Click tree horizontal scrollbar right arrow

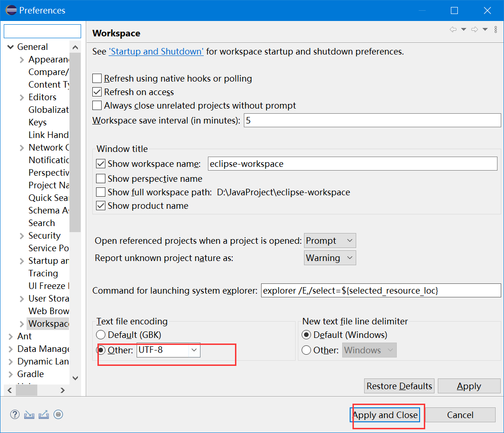pos(62,390)
